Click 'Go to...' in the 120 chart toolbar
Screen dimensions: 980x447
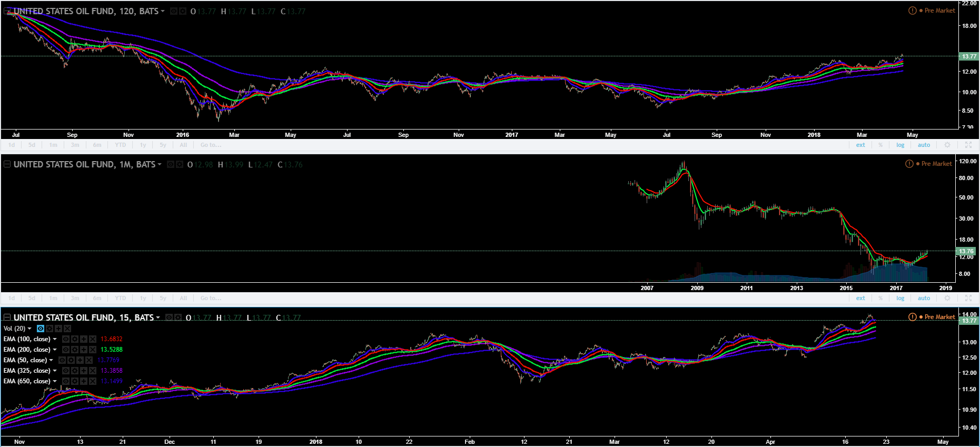click(x=211, y=145)
